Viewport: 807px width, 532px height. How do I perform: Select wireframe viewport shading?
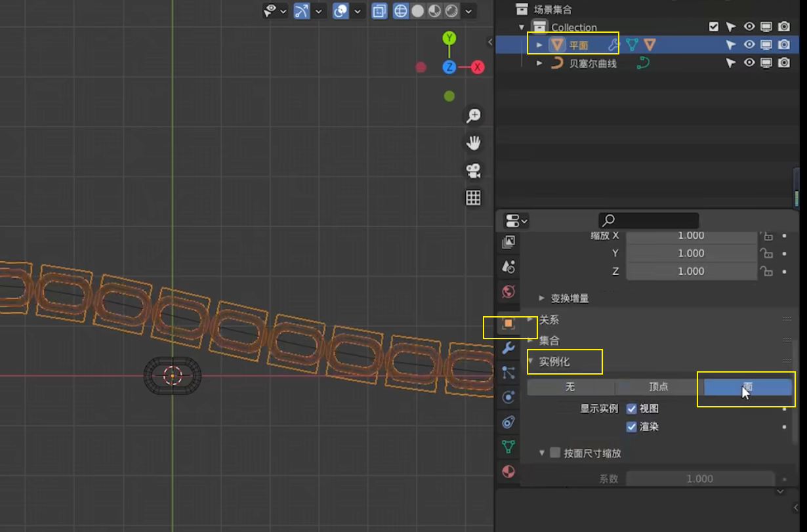(x=400, y=11)
